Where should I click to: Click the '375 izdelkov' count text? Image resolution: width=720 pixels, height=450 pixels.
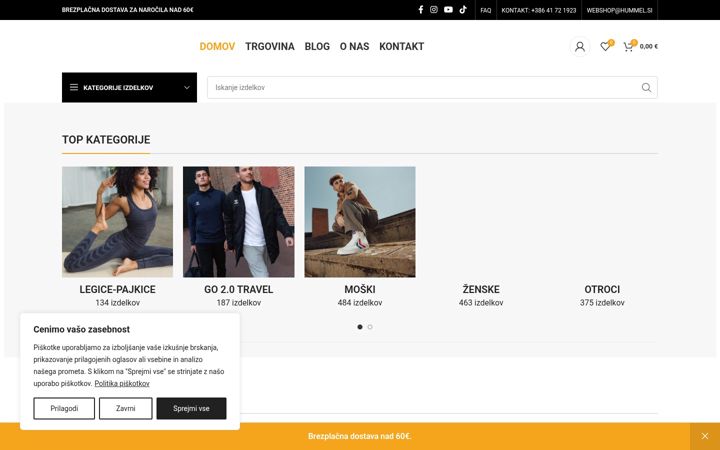point(602,303)
